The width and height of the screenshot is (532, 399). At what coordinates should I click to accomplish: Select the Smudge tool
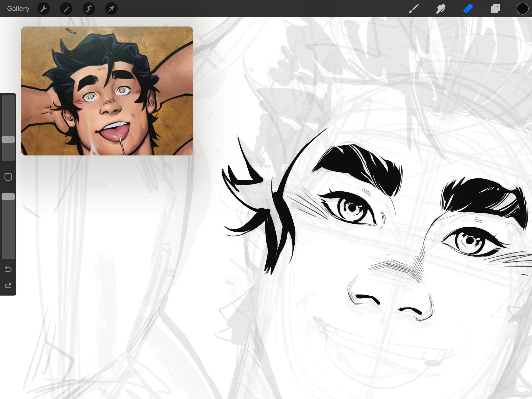(x=441, y=9)
